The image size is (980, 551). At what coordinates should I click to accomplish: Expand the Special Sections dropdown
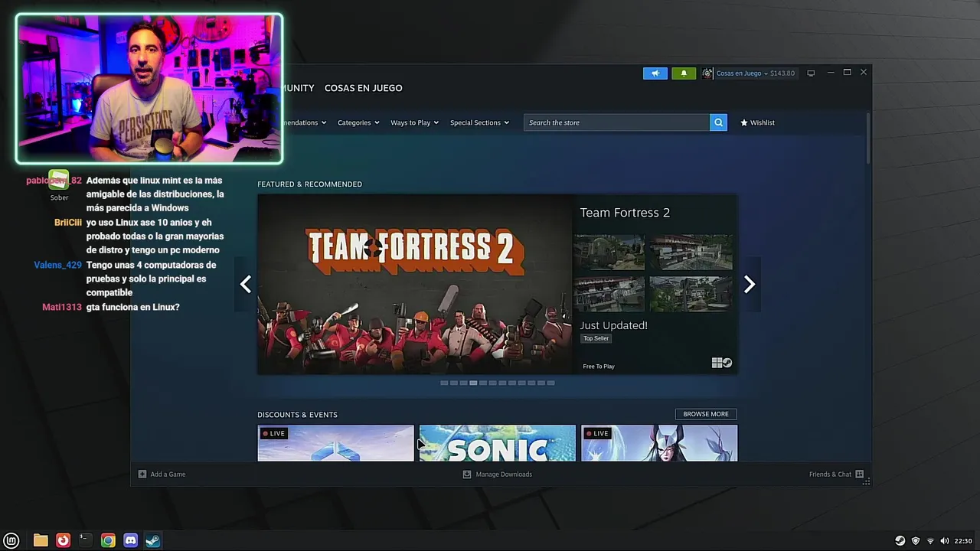click(479, 122)
